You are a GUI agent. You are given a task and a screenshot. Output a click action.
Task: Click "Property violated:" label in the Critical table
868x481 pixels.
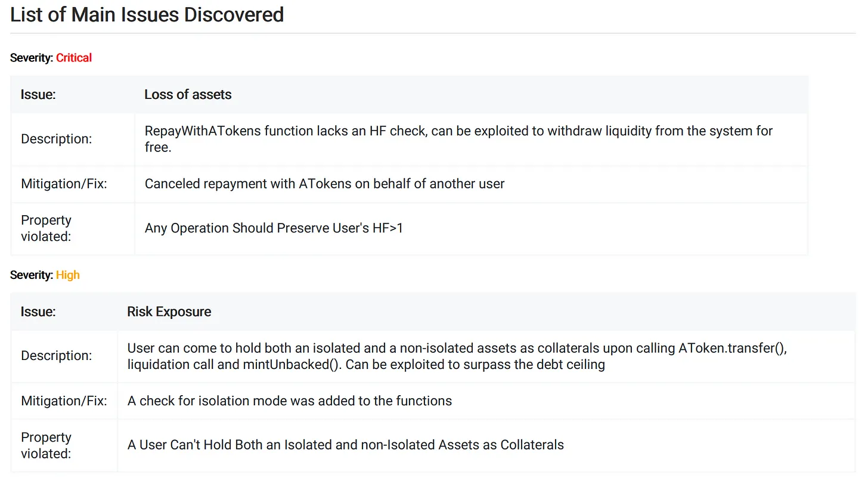pos(46,228)
